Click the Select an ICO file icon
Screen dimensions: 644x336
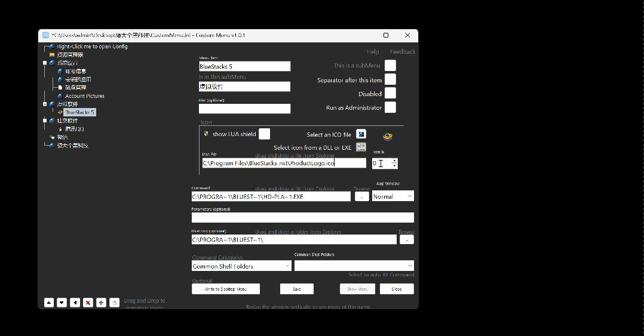coord(361,134)
